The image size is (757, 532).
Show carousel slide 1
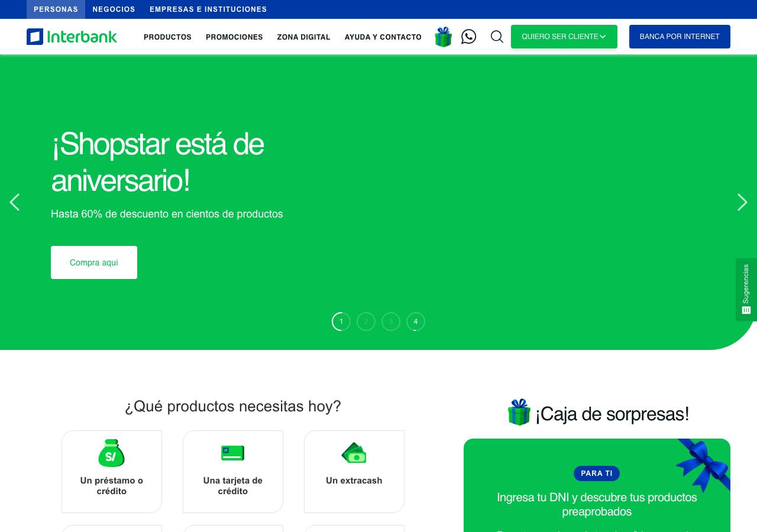coord(341,322)
